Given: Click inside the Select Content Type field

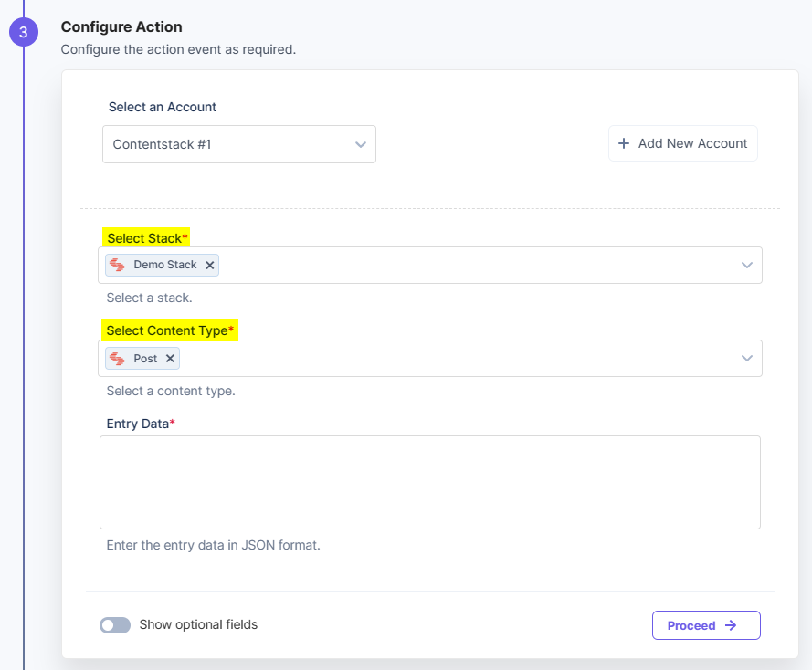Looking at the screenshot, I should [x=430, y=358].
